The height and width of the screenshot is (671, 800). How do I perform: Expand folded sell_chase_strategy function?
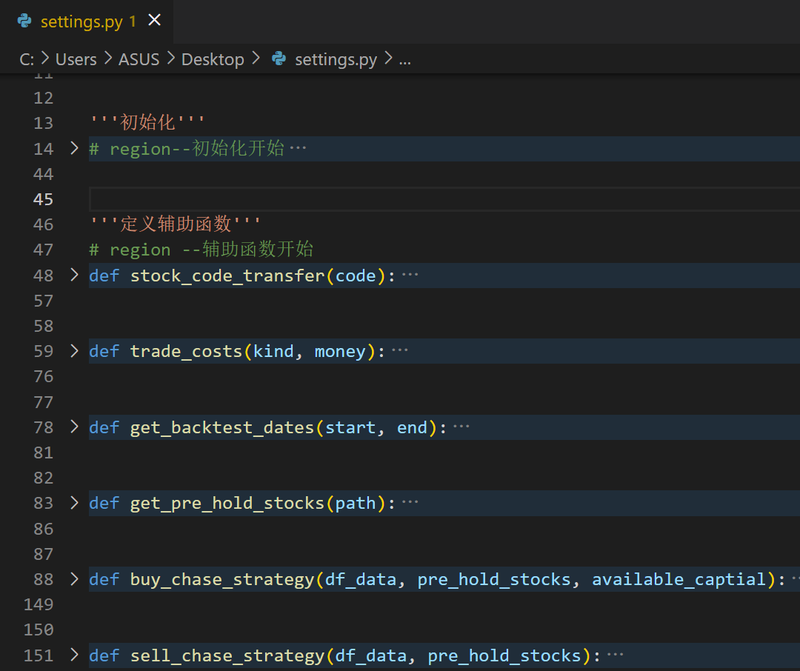pyautogui.click(x=74, y=655)
